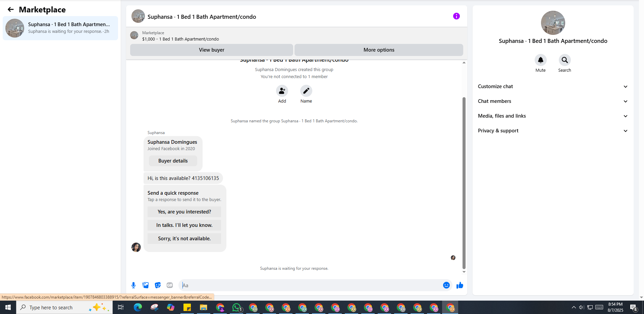Open the Windows notification center
This screenshot has width=644, height=314.
(634, 307)
